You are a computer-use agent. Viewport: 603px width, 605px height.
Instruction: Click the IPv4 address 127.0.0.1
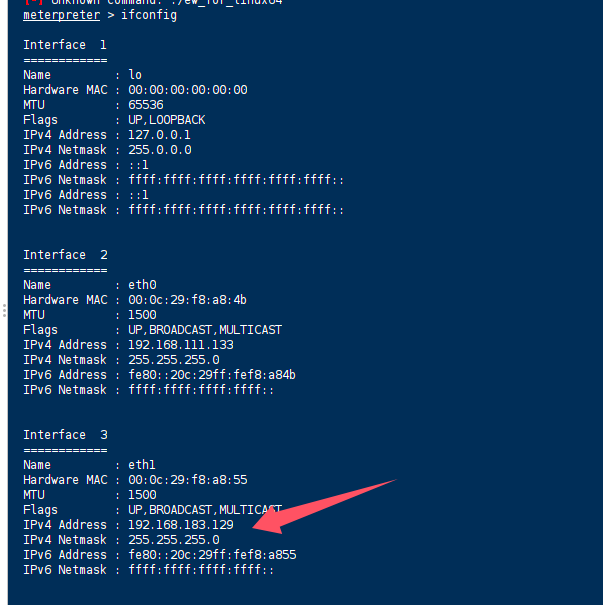[159, 135]
